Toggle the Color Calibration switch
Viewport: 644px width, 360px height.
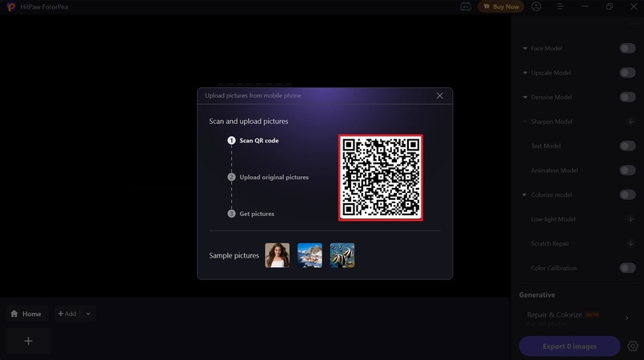(x=627, y=268)
